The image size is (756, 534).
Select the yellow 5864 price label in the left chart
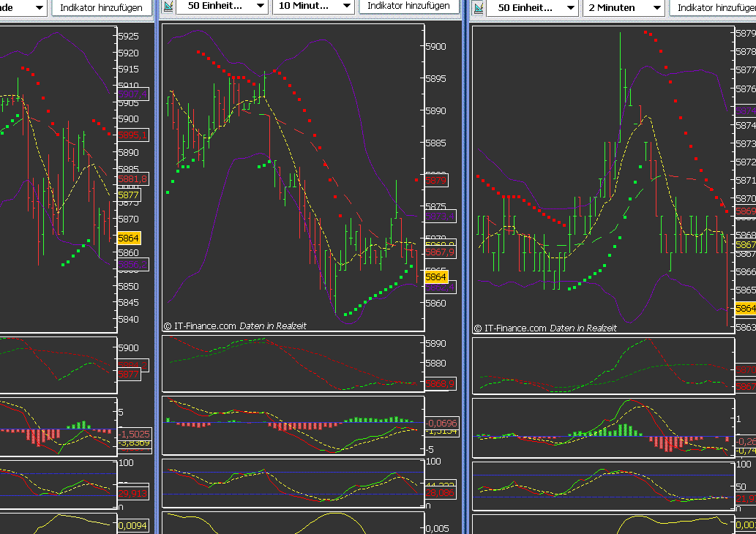(129, 238)
